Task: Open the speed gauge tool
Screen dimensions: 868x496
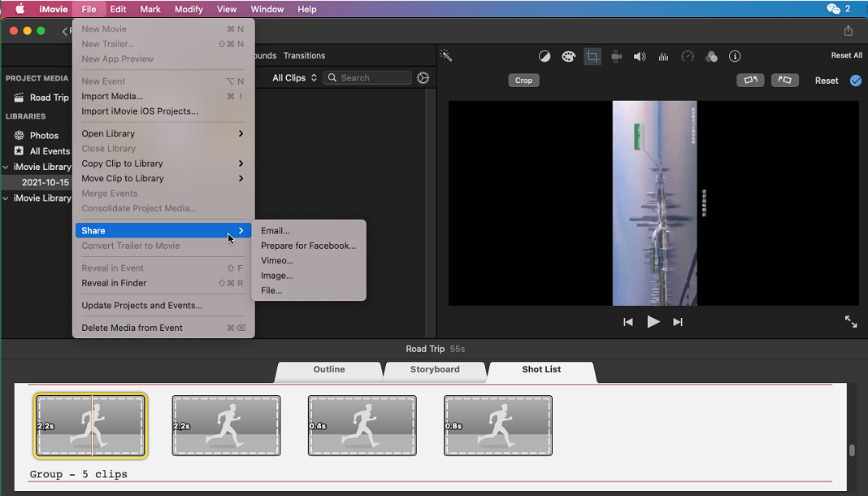Action: [x=688, y=56]
